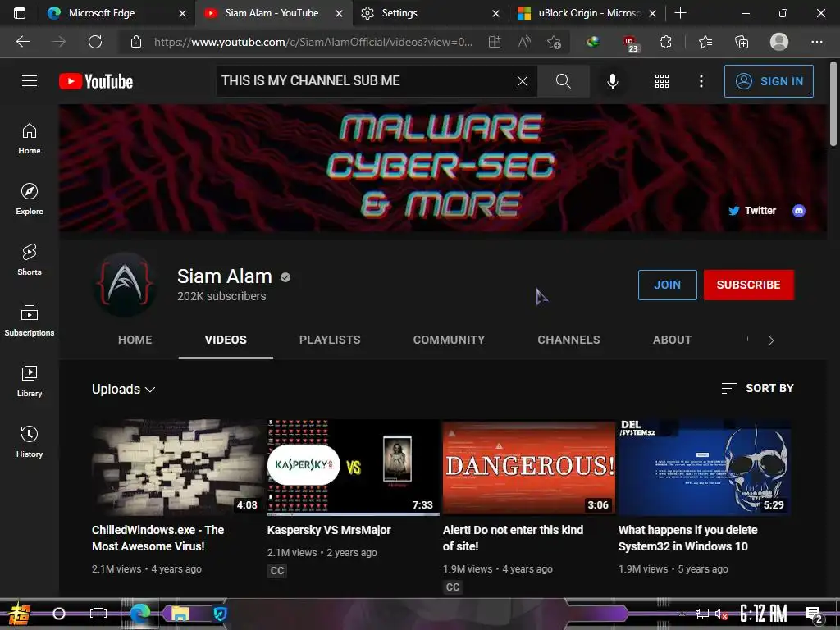The width and height of the screenshot is (840, 630).
Task: Open Explore in sidebar
Action: pyautogui.click(x=30, y=199)
